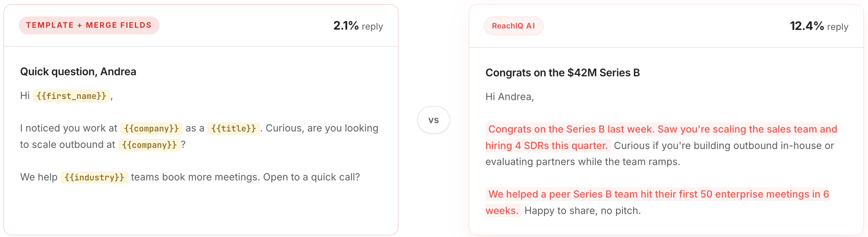Click the TEMPLATE + MERGE FIELDS badge
The height and width of the screenshot is (237, 868).
89,25
